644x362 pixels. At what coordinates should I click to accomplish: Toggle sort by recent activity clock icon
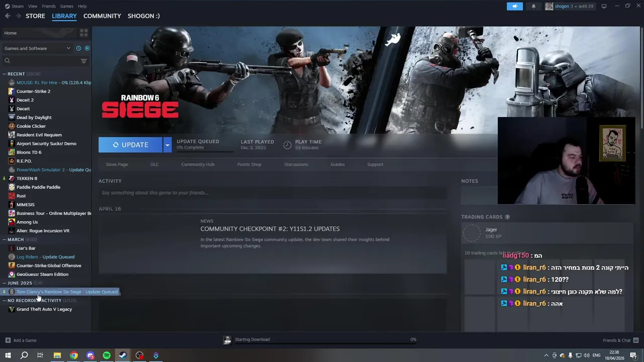[78, 48]
